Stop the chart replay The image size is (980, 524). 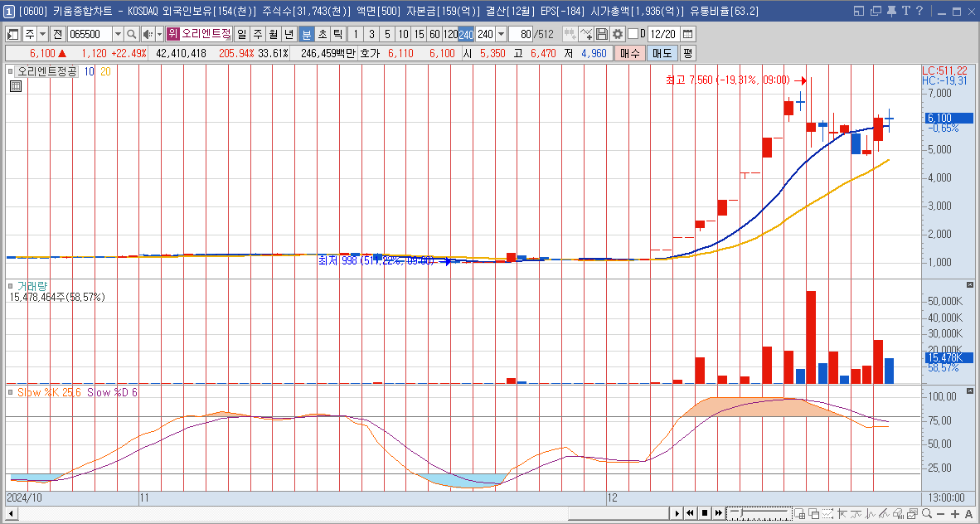click(705, 513)
